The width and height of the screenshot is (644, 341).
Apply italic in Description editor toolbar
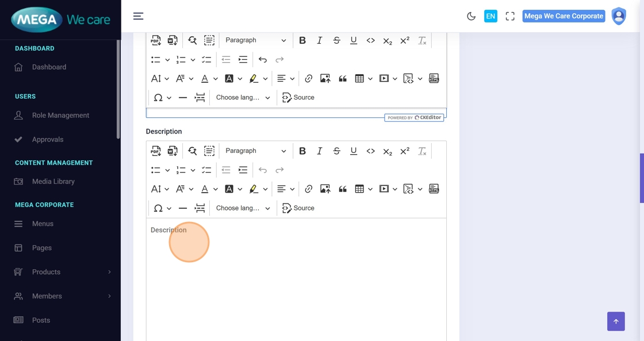pos(320,151)
